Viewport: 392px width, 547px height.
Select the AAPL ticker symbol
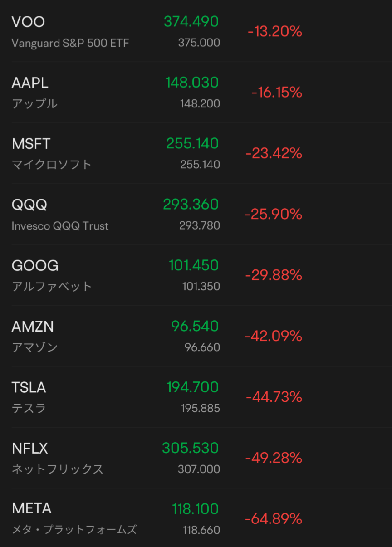(x=30, y=83)
